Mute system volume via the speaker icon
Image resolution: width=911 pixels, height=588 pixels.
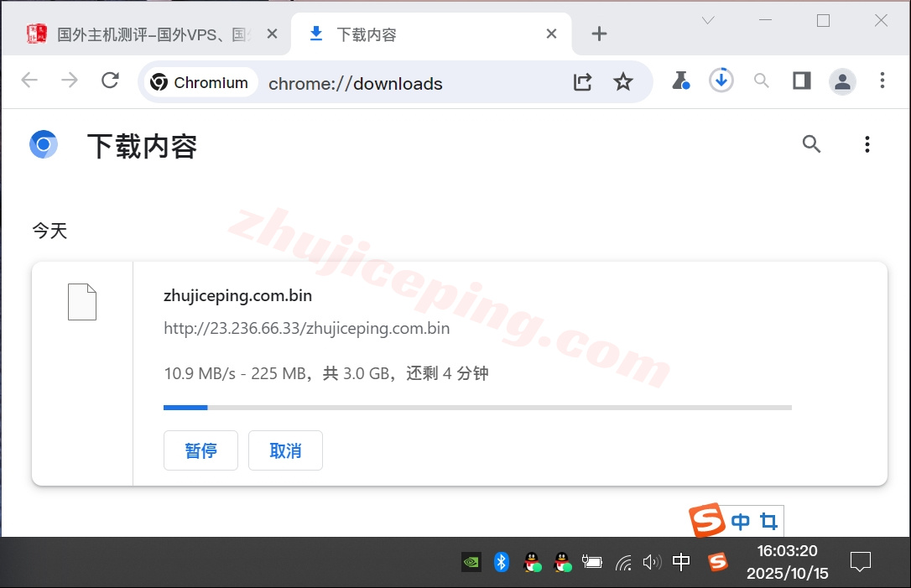pyautogui.click(x=653, y=561)
